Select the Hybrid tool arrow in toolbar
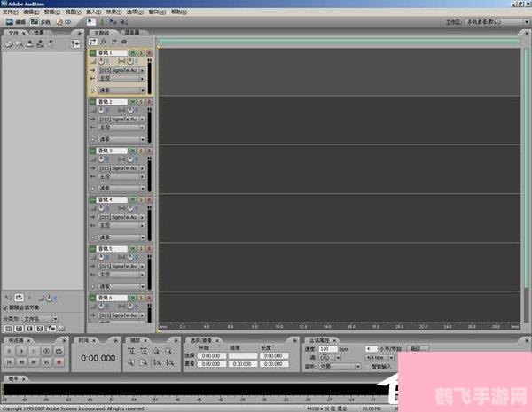 click(x=90, y=21)
